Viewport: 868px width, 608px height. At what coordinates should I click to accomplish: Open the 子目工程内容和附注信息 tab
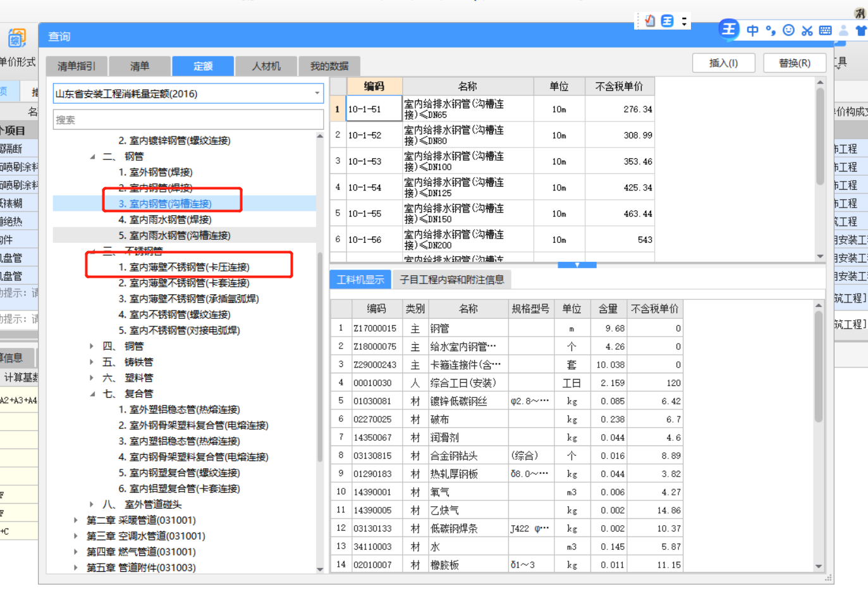point(452,280)
